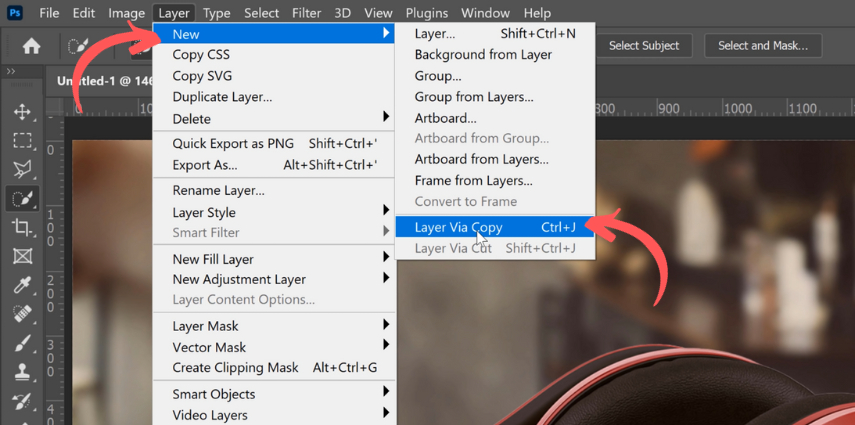Open the Image menu
The width and height of the screenshot is (855, 425).
coord(127,13)
